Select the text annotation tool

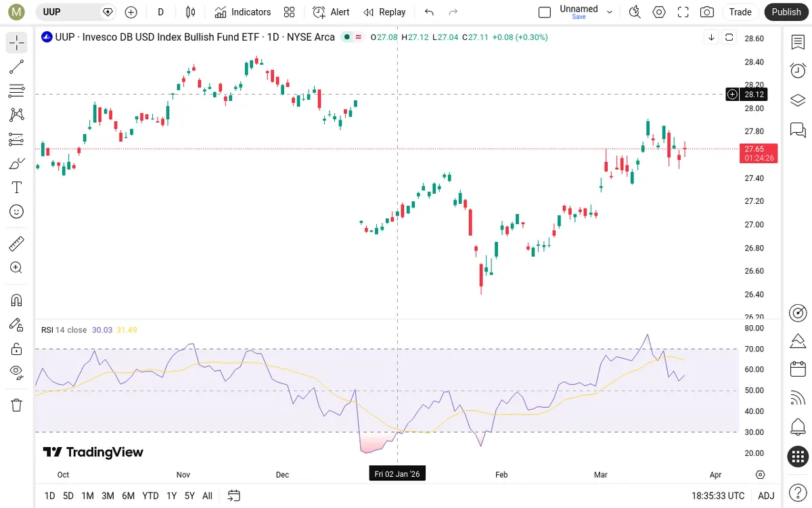[x=17, y=188]
